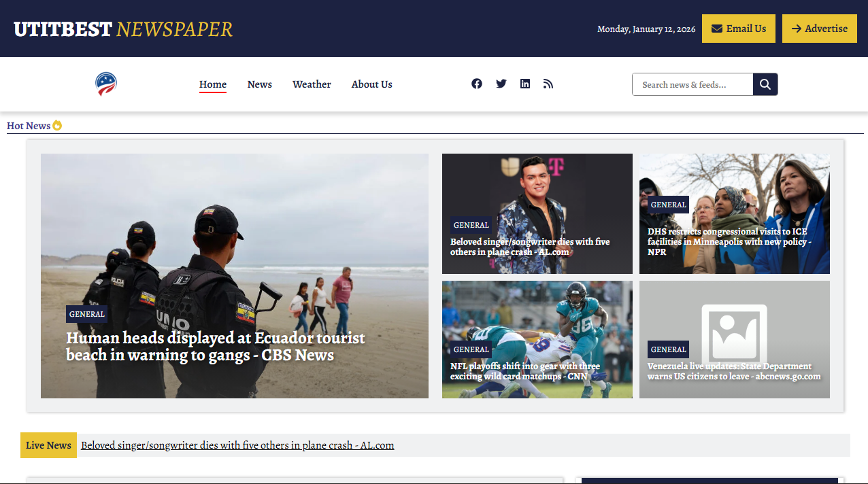
Task: Click the Live News label
Action: 48,445
